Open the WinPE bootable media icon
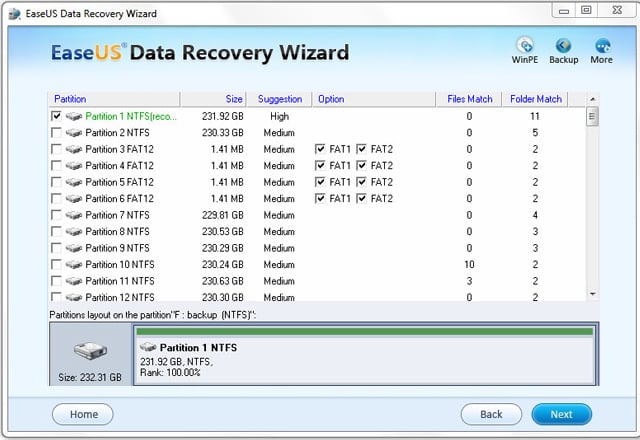This screenshot has height=440, width=640. click(525, 45)
